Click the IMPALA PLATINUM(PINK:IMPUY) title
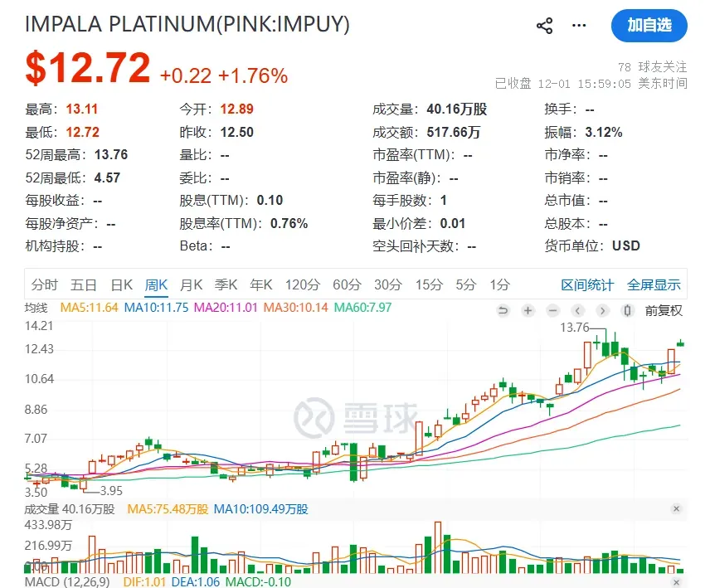Screen dimensions: 710x588 coord(187,24)
